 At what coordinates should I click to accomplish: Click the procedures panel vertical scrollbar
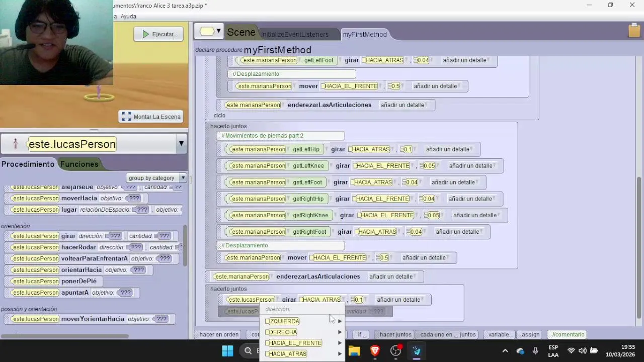(x=185, y=246)
